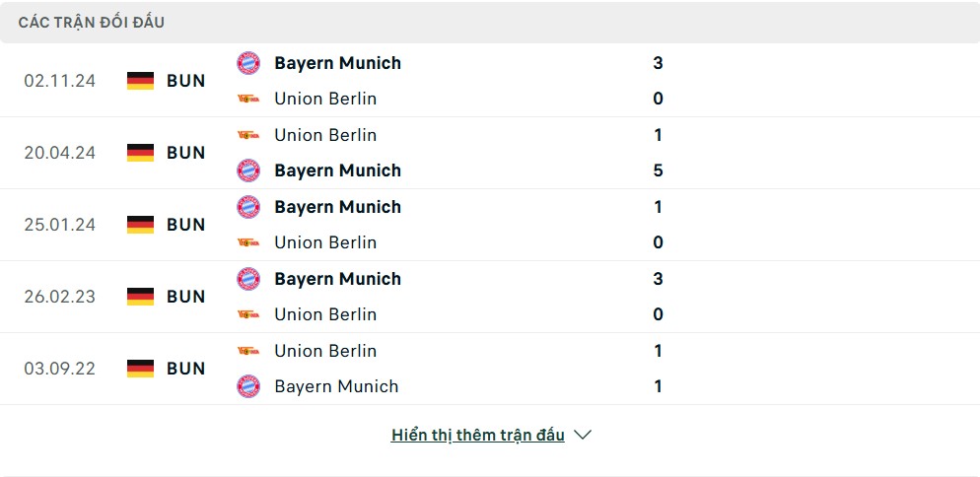Open Union Berlin team name in 03.09.22 match
This screenshot has width=980, height=477.
tap(325, 351)
